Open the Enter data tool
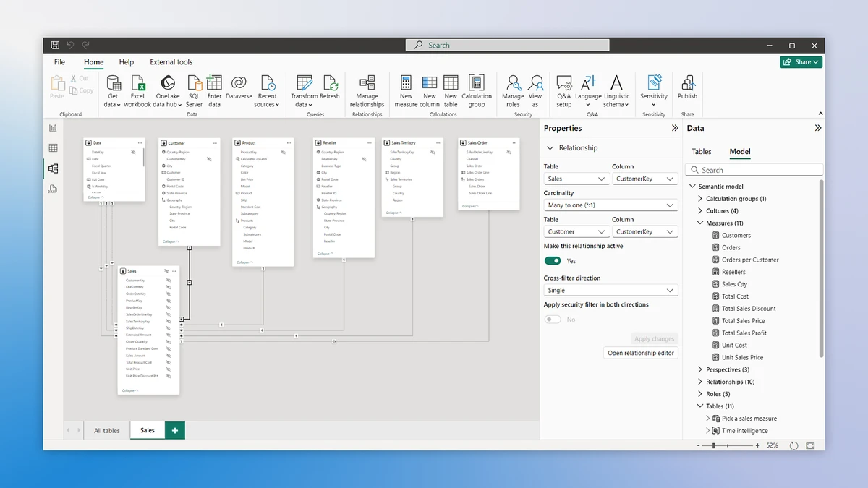Image resolution: width=868 pixels, height=488 pixels. pos(214,91)
